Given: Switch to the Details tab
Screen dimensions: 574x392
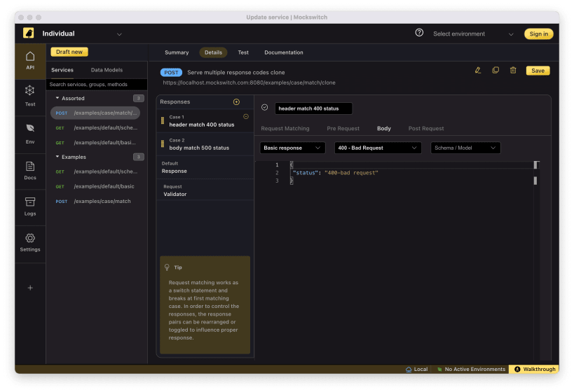Looking at the screenshot, I should pos(214,52).
